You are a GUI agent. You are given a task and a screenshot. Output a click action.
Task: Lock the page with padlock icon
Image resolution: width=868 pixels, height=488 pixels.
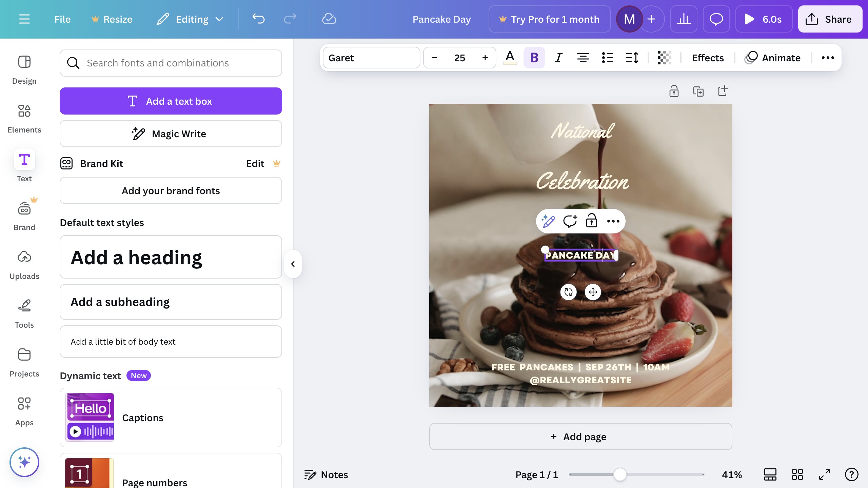point(674,91)
